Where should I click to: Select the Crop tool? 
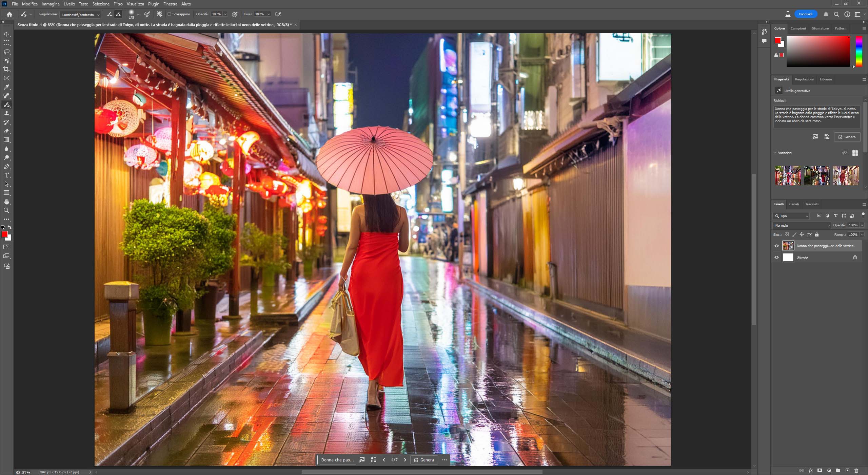point(6,69)
